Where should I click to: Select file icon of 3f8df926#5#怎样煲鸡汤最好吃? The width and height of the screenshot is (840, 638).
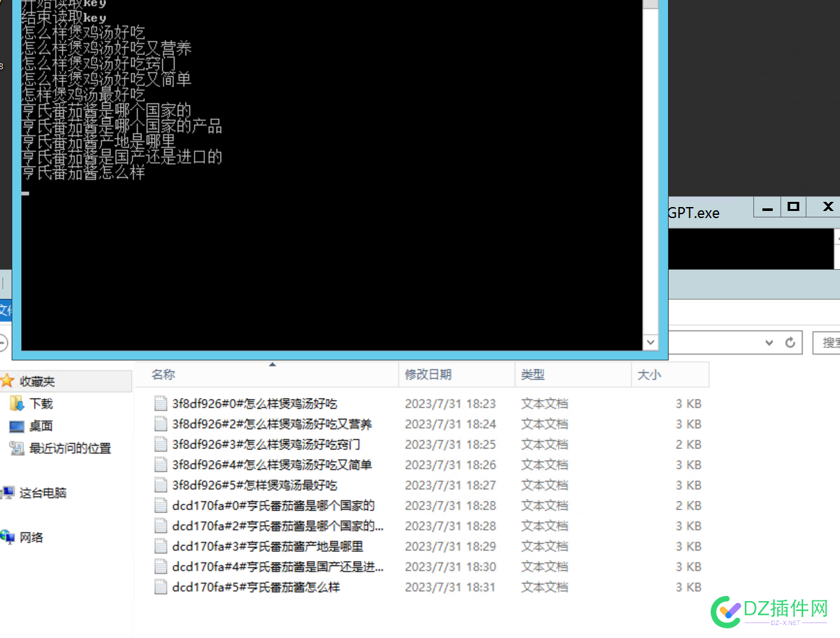(x=161, y=485)
